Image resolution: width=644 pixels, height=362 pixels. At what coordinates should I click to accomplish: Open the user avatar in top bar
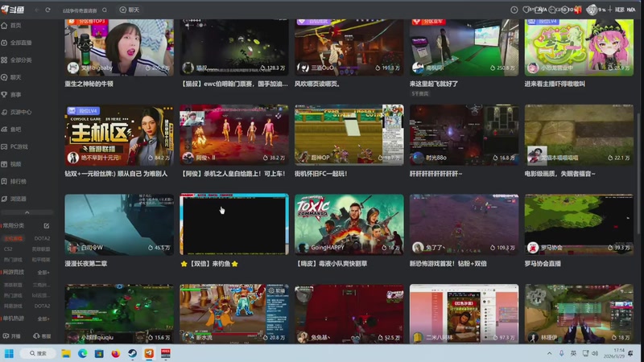pyautogui.click(x=592, y=10)
